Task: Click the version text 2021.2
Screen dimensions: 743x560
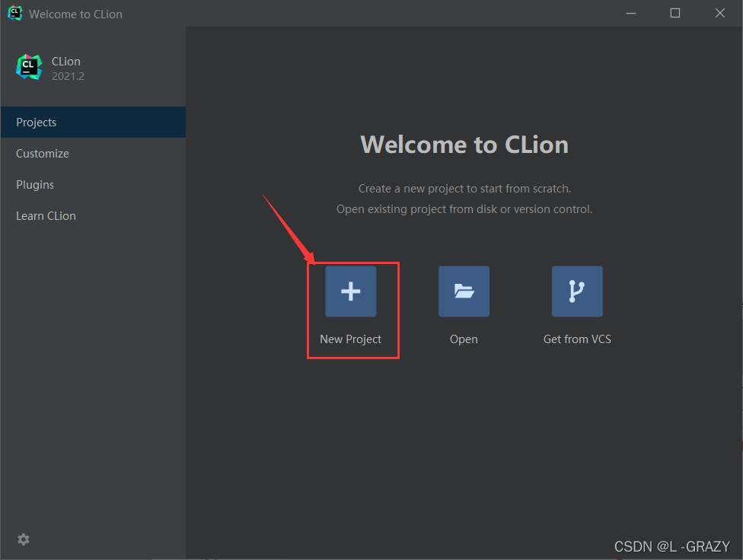Action: point(68,76)
